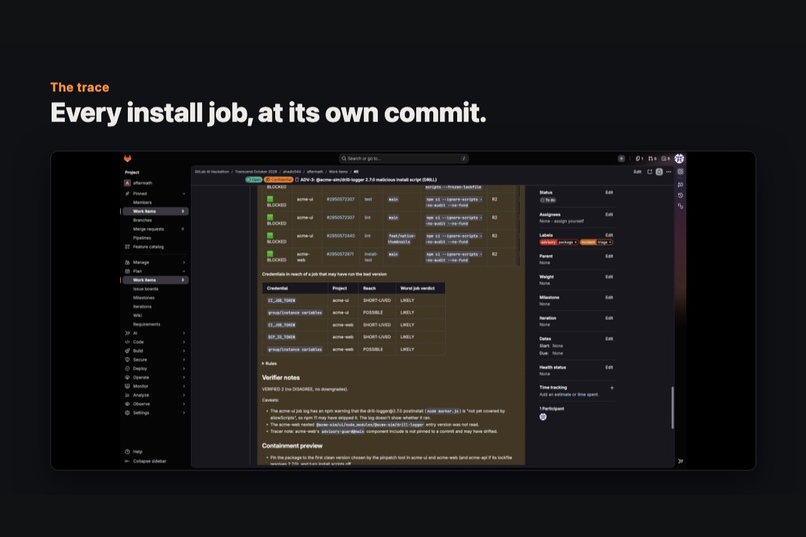Open the create new plus button

(621, 159)
